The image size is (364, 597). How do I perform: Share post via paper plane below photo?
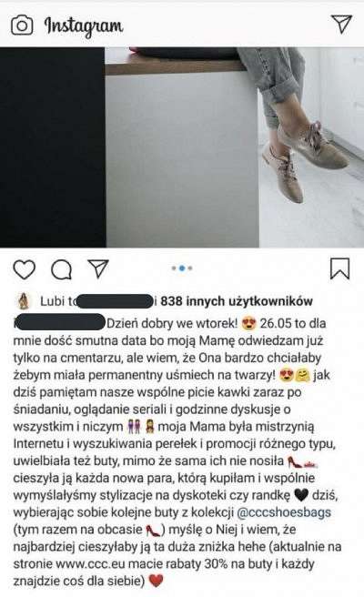pyautogui.click(x=98, y=268)
